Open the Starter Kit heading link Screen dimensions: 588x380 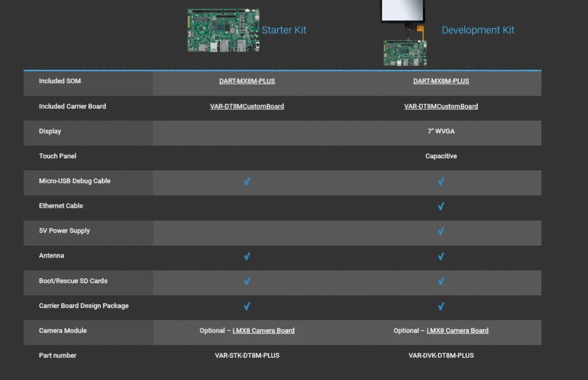coord(284,30)
